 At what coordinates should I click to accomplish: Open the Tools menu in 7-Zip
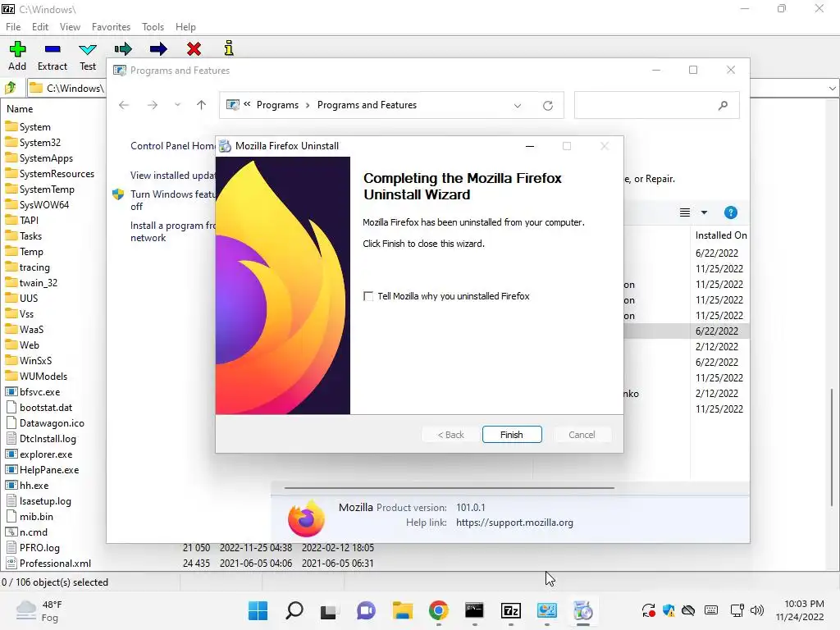(153, 27)
